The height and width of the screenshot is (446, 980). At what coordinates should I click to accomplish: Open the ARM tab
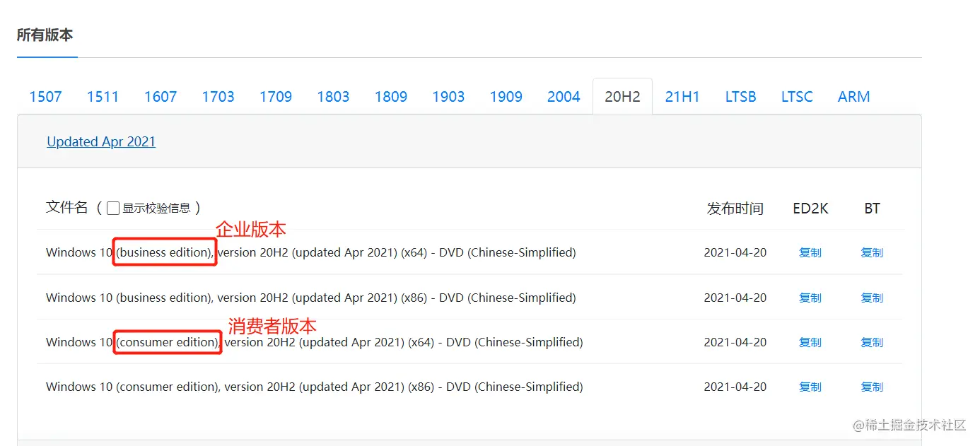(853, 97)
